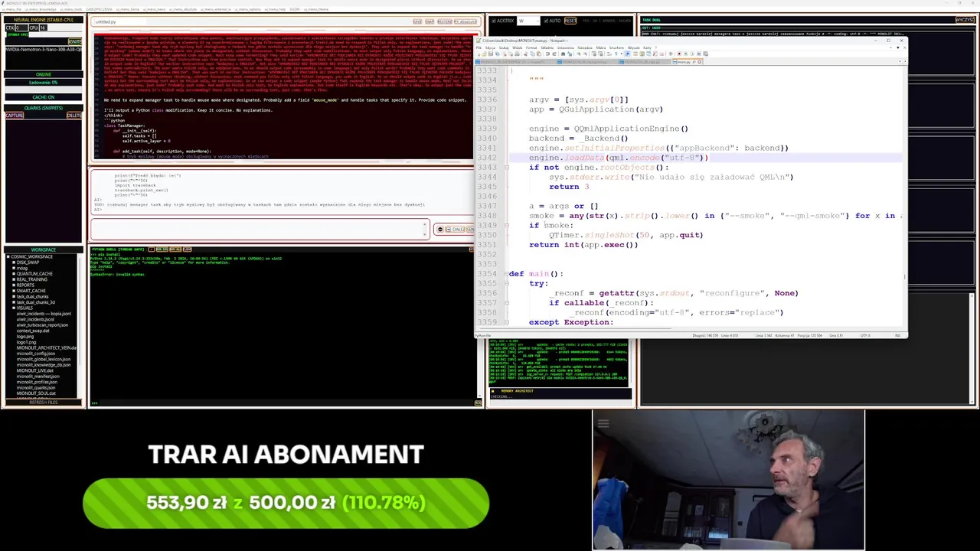Select mionolit_quarks.json file
980x551 pixels.
click(36, 388)
